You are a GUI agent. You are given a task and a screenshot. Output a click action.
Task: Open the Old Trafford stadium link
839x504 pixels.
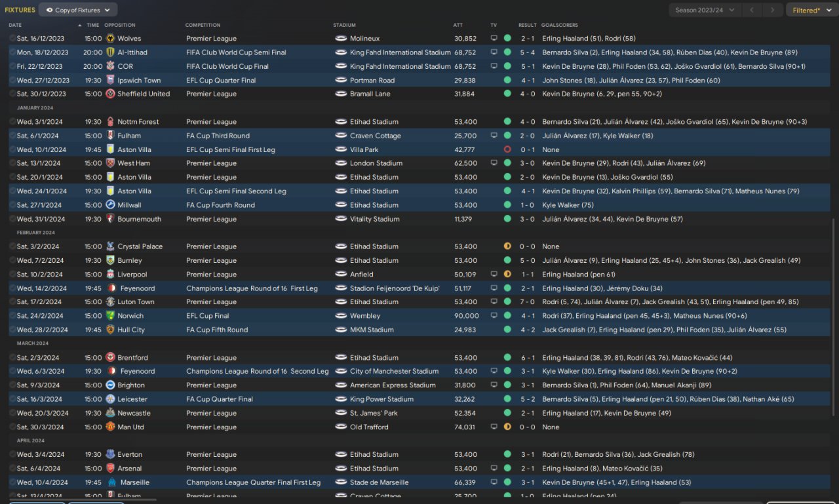point(369,427)
